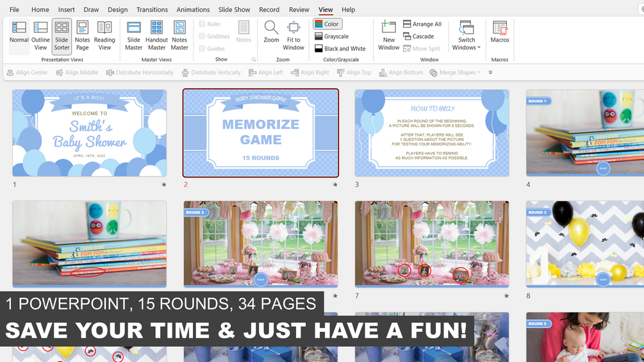Cascade open windows
Viewport: 644px width, 362px height.
click(x=418, y=36)
